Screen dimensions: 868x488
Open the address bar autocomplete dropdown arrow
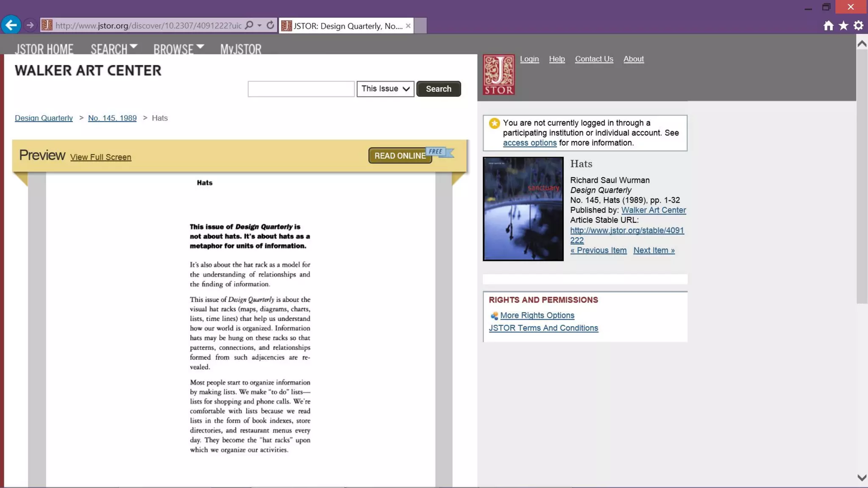259,25
